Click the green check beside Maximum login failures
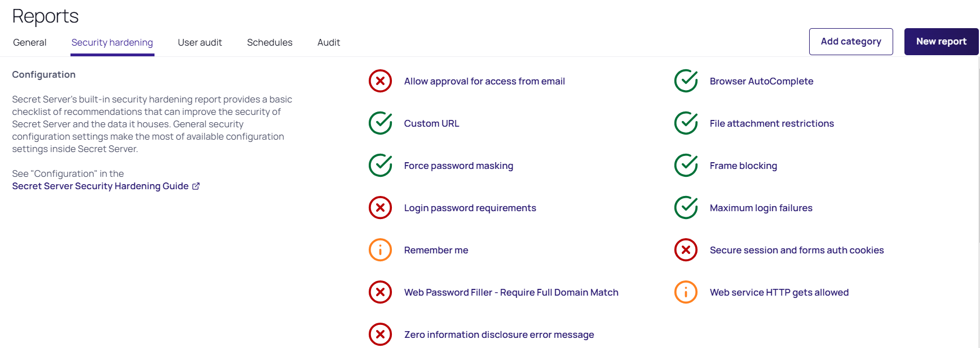 click(x=686, y=208)
